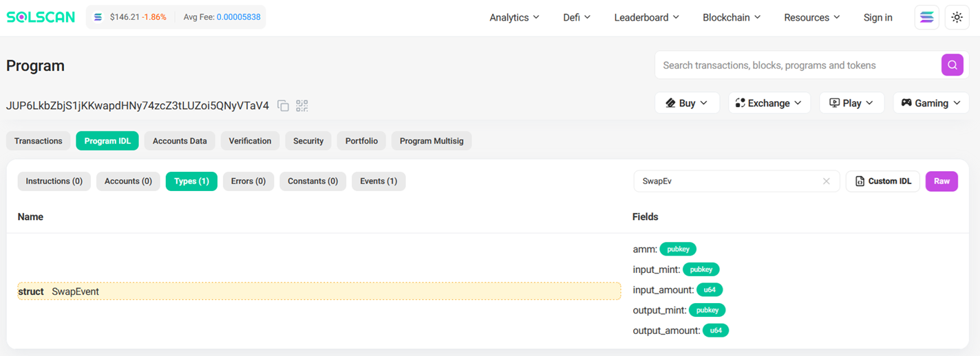Copy the program address
The width and height of the screenshot is (980, 356).
[283, 106]
